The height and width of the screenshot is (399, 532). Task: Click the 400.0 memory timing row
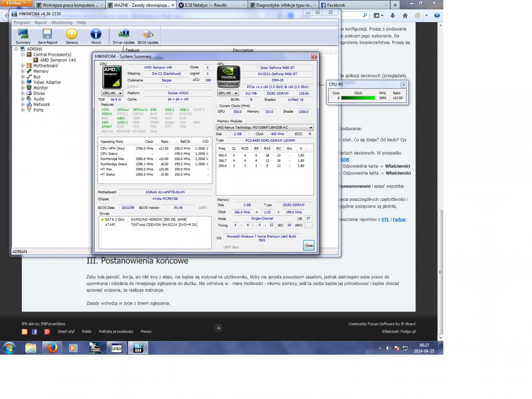tap(265, 155)
